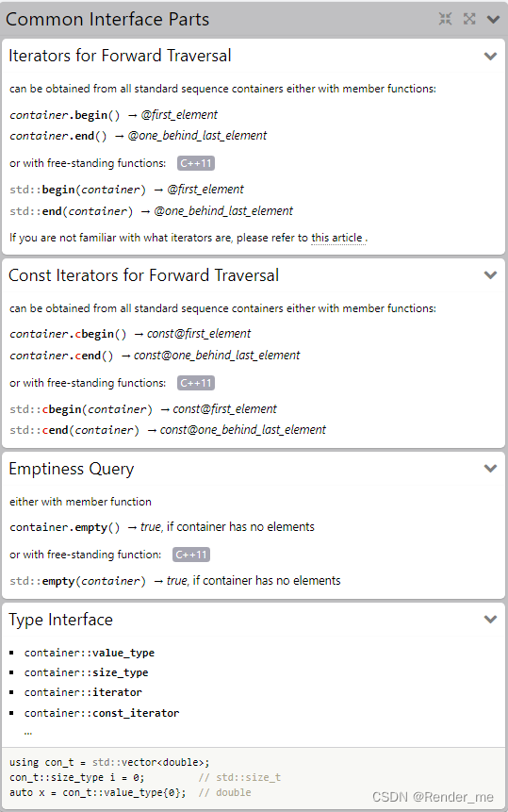
Task: Click container.empty() code text
Action: coord(65,527)
